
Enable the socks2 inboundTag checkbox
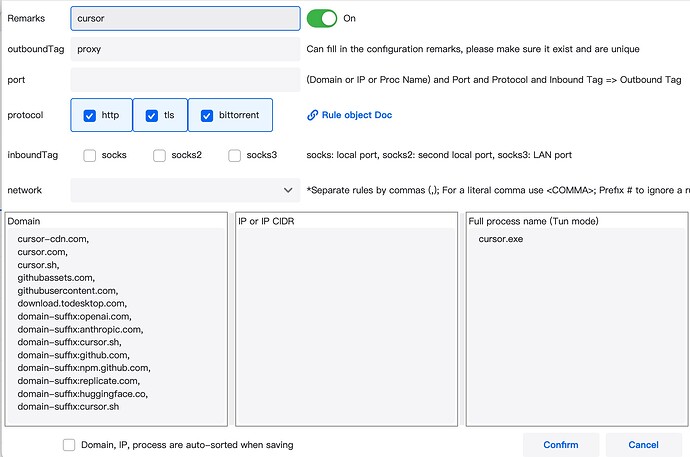[x=159, y=155]
